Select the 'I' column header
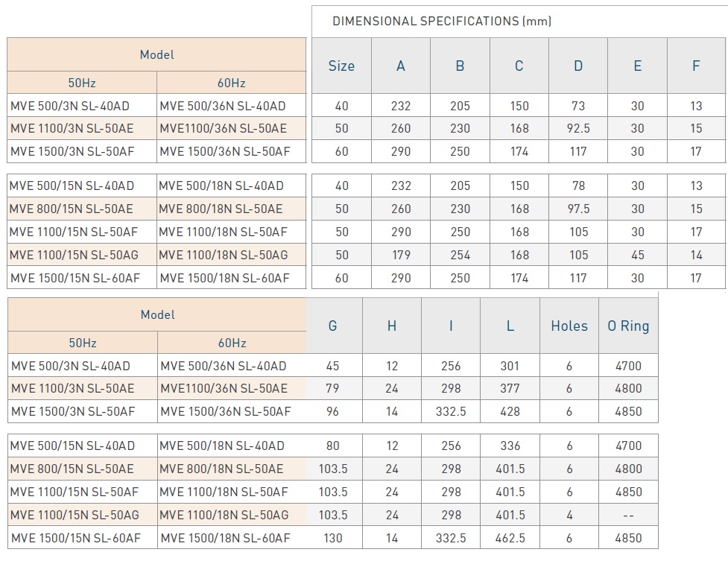Viewport: 728px width, 561px height. pyautogui.click(x=451, y=326)
